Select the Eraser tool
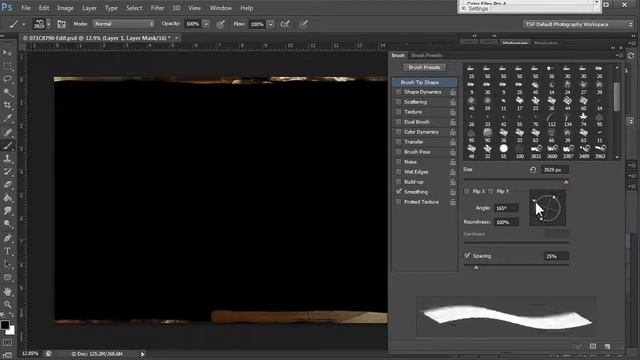The height and width of the screenshot is (360, 640). (7, 184)
